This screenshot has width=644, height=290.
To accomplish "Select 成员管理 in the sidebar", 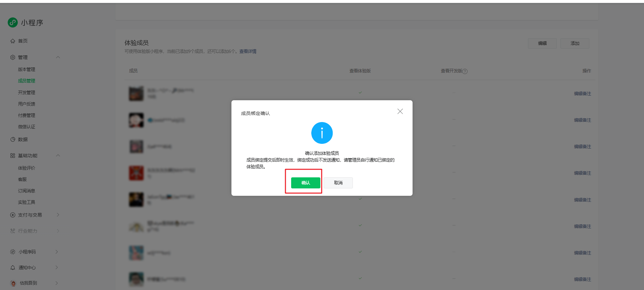I will click(26, 81).
